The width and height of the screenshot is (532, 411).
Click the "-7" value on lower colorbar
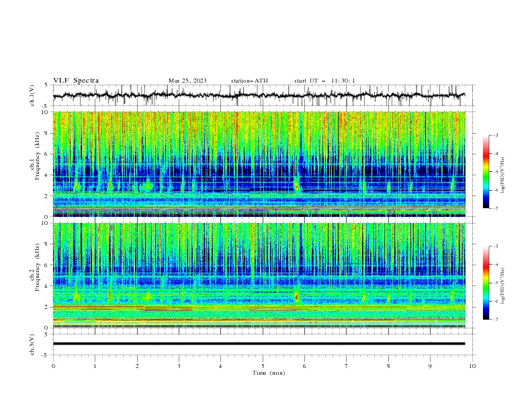point(495,320)
